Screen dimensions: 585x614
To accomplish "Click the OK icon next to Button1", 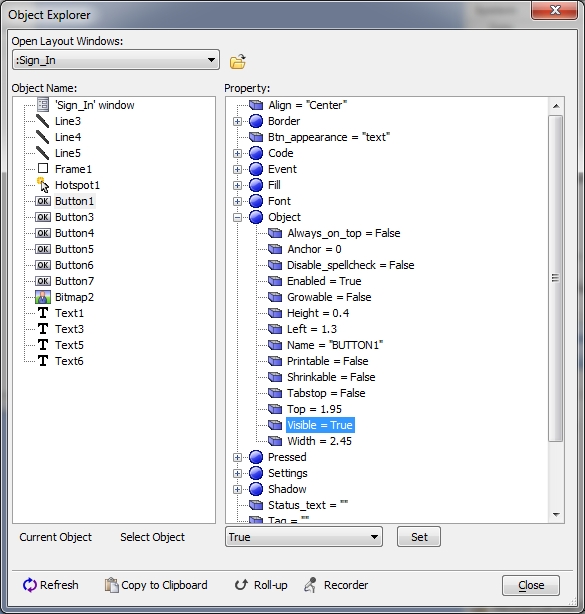I will pyautogui.click(x=43, y=201).
